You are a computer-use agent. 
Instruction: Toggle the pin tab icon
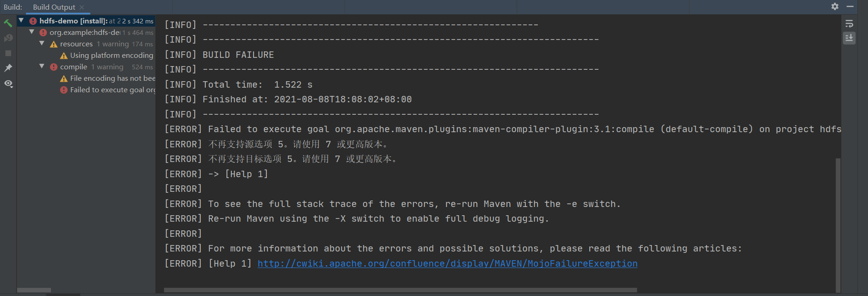8,68
